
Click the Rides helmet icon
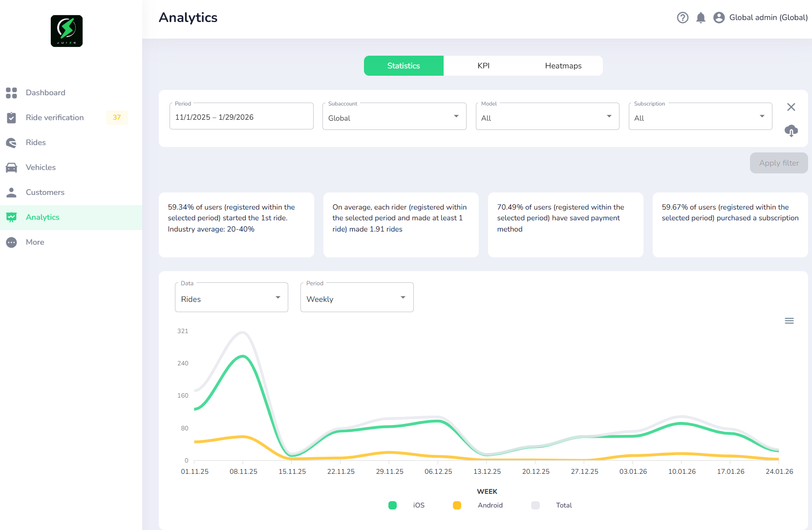click(x=11, y=143)
